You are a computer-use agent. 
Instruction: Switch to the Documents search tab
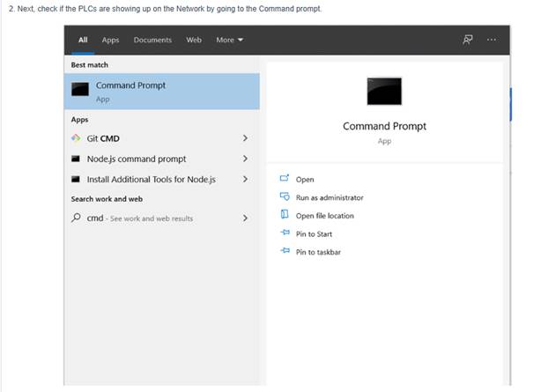click(152, 40)
